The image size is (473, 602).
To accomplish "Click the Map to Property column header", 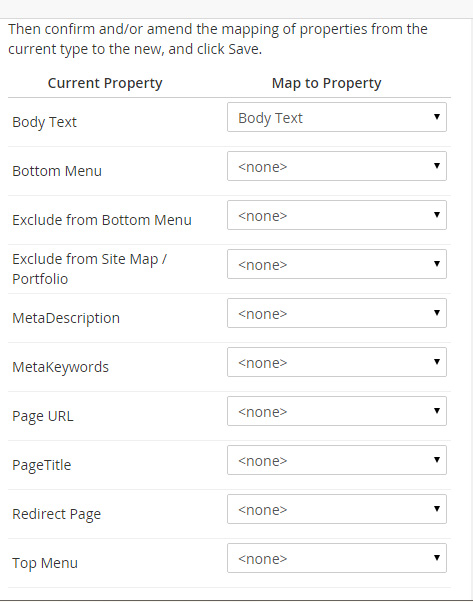I will tap(326, 83).
